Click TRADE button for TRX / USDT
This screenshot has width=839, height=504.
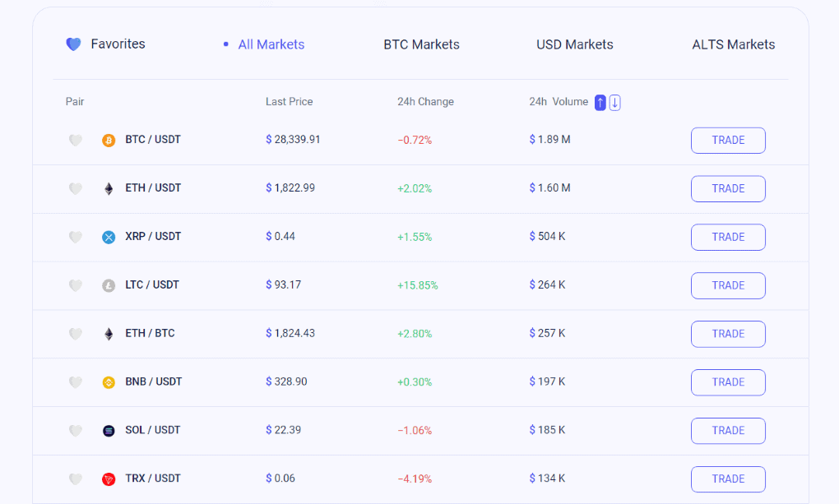point(728,479)
